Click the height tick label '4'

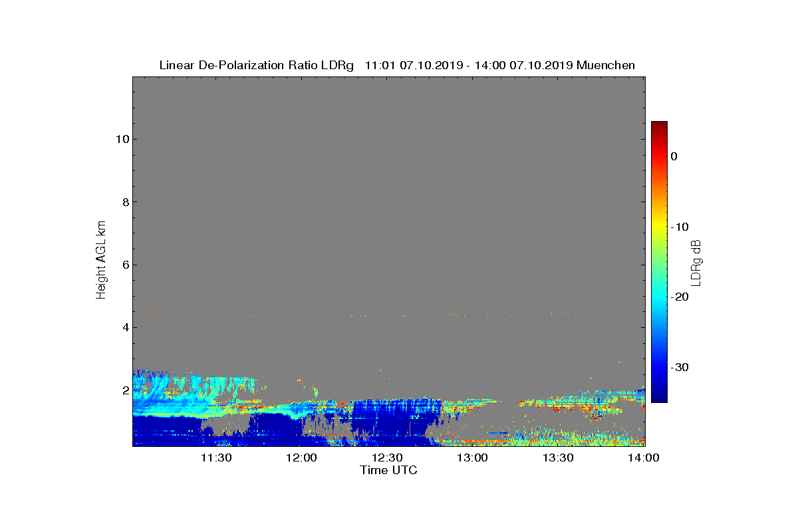124,327
